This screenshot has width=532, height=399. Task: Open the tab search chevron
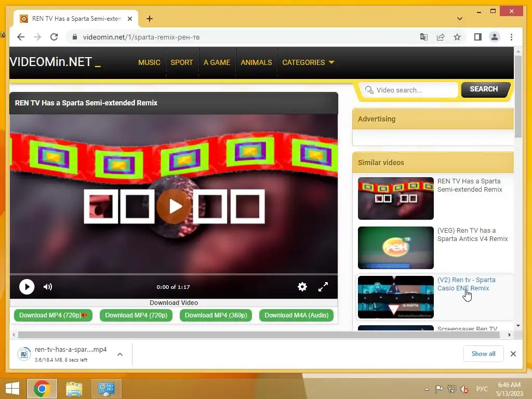click(x=459, y=19)
